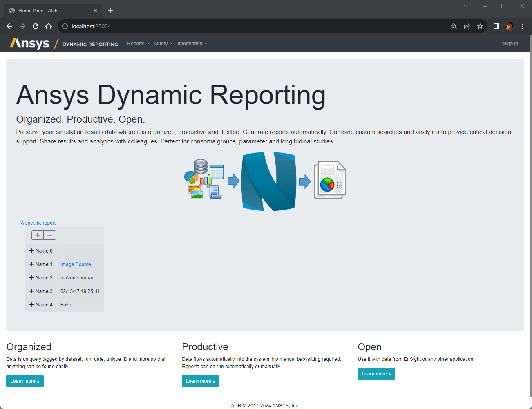This screenshot has height=409, width=532.
Task: Select the Home Page - ADR browser tab
Action: point(52,11)
